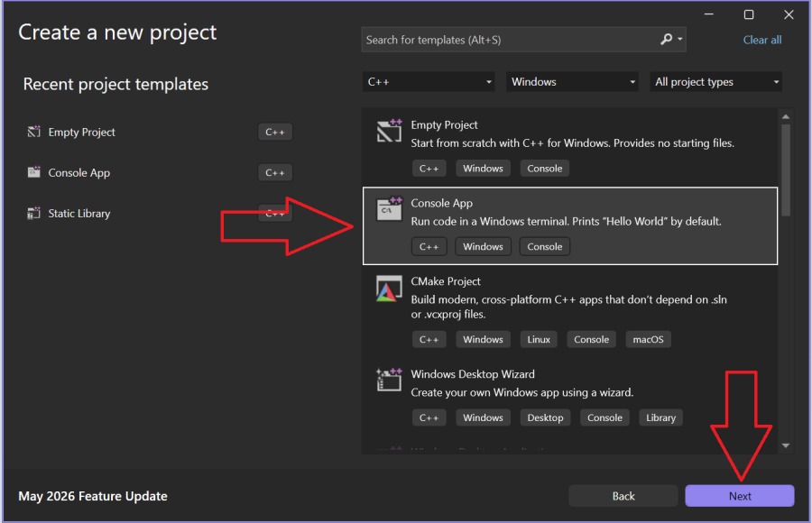Click the Windows Desktop Wizard icon

click(x=389, y=380)
